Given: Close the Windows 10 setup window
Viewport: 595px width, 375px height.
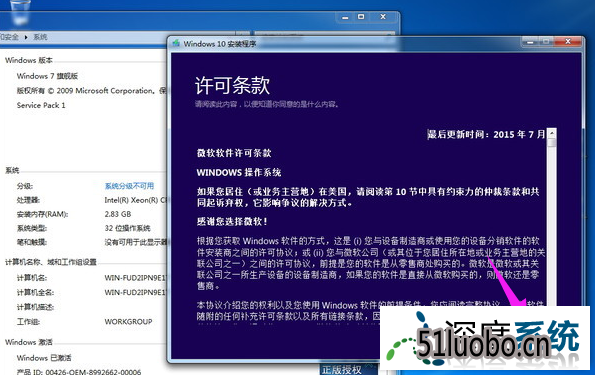Looking at the screenshot, I should click(x=568, y=41).
